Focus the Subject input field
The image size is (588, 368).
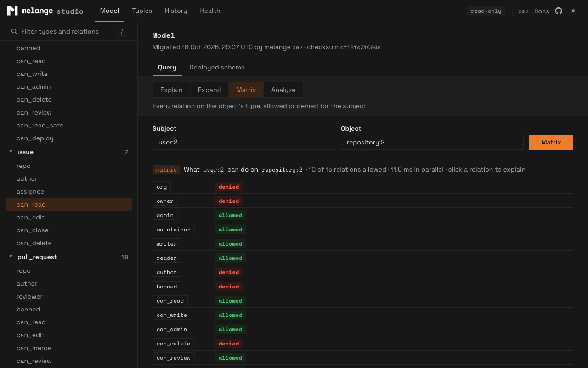244,142
